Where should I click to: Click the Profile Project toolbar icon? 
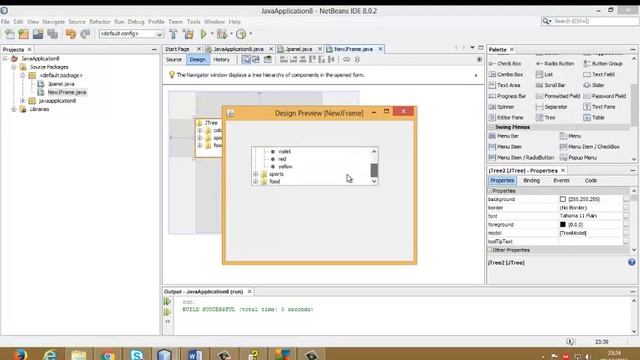coord(241,34)
